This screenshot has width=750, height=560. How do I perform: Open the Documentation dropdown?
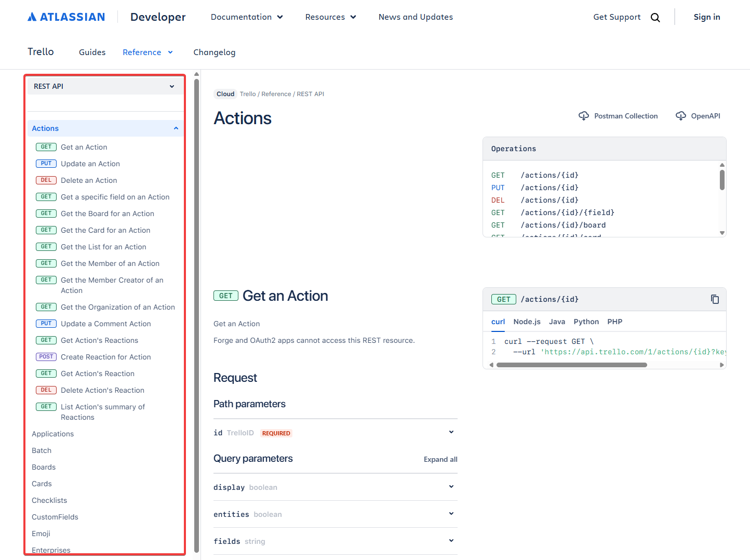tap(247, 17)
